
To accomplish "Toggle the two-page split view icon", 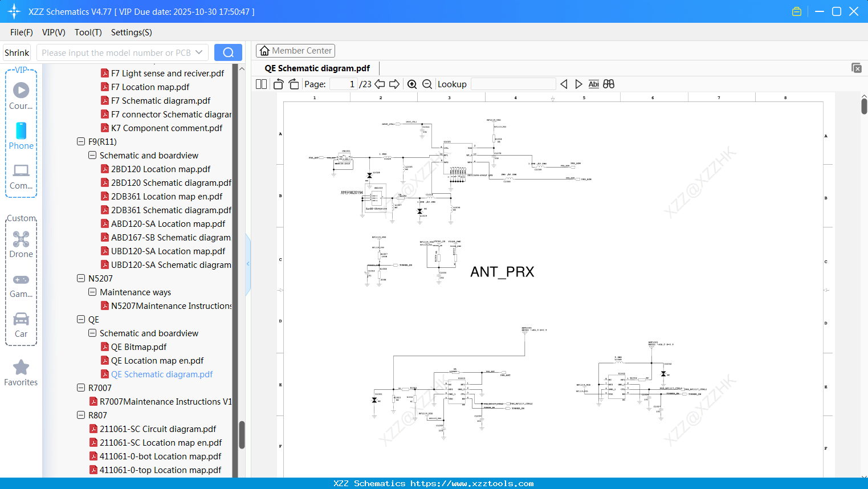I will [x=262, y=84].
